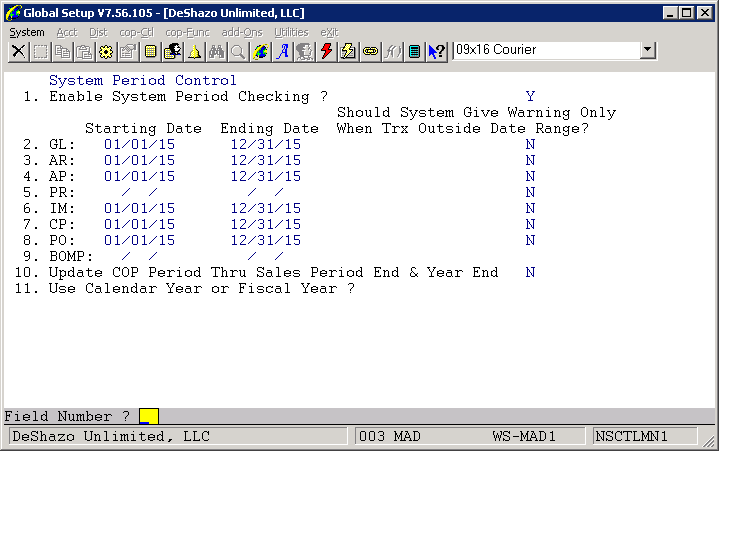Image resolution: width=738 pixels, height=541 pixels.
Task: Click the GL ending date 12/31/15
Action: click(x=265, y=145)
